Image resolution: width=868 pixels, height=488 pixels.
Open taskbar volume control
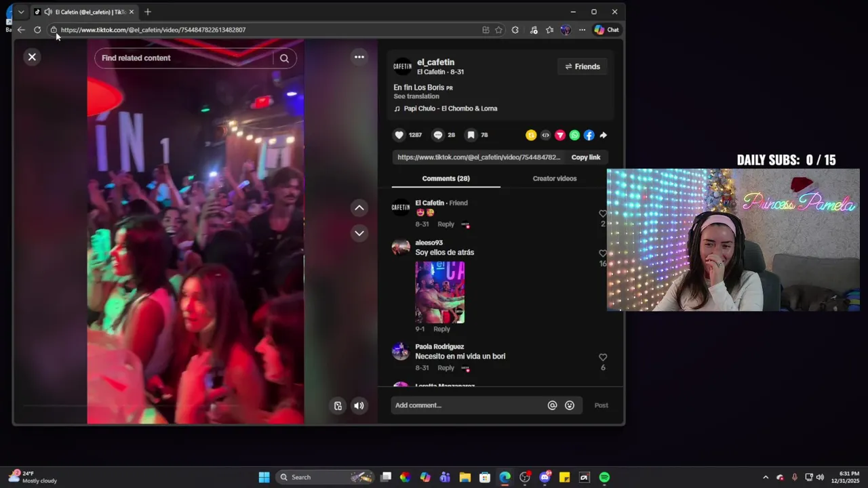[820, 477]
